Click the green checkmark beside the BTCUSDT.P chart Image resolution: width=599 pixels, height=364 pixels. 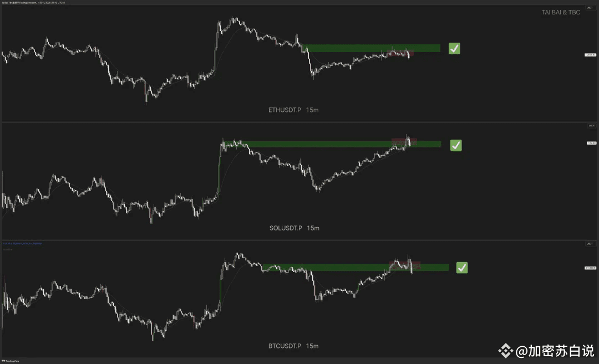462,268
